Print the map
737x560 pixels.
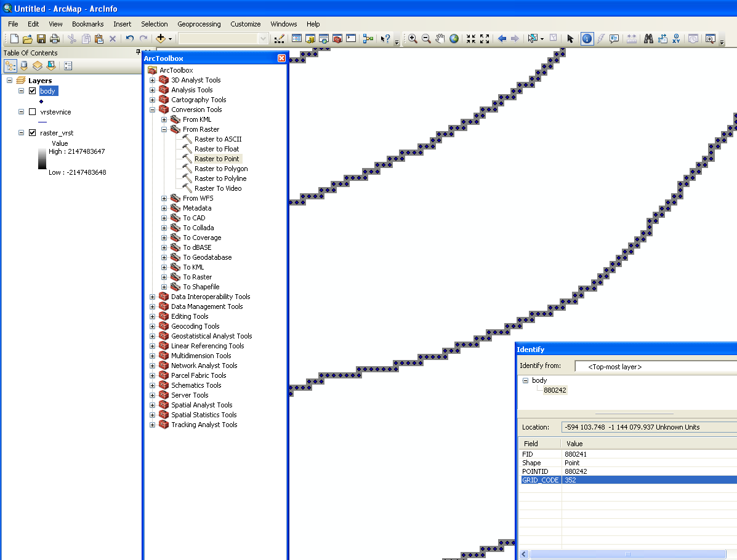tap(55, 39)
